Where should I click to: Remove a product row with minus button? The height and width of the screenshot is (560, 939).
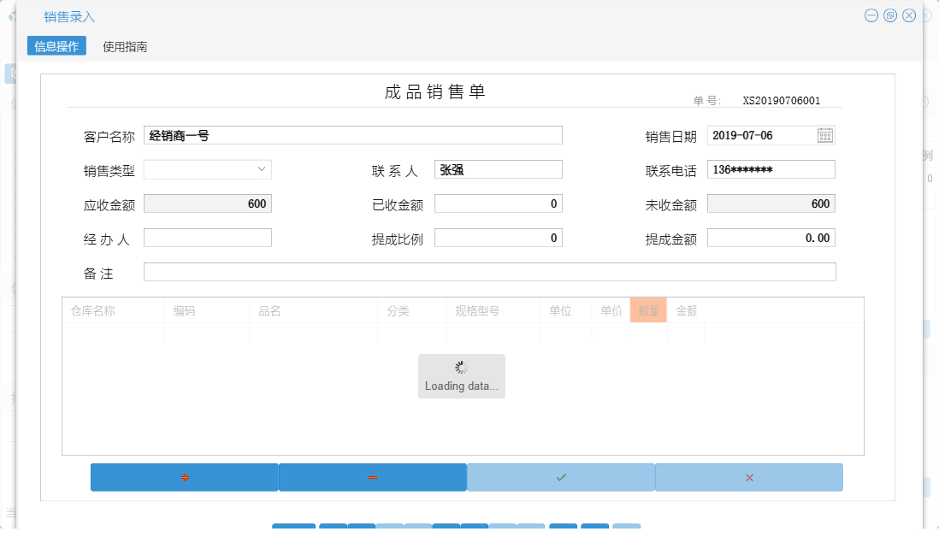[372, 477]
